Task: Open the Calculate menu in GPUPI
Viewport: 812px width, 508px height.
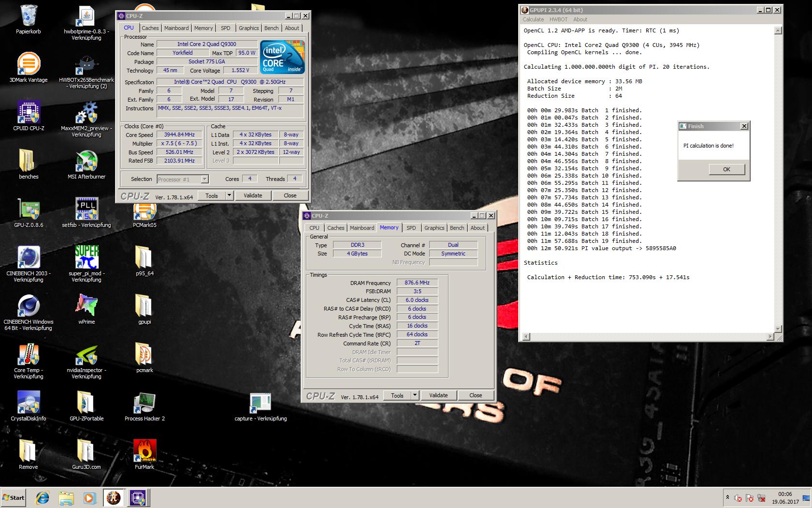Action: point(533,19)
